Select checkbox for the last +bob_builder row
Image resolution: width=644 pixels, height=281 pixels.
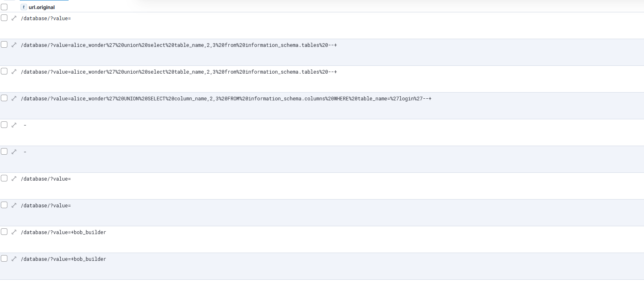coord(4,258)
